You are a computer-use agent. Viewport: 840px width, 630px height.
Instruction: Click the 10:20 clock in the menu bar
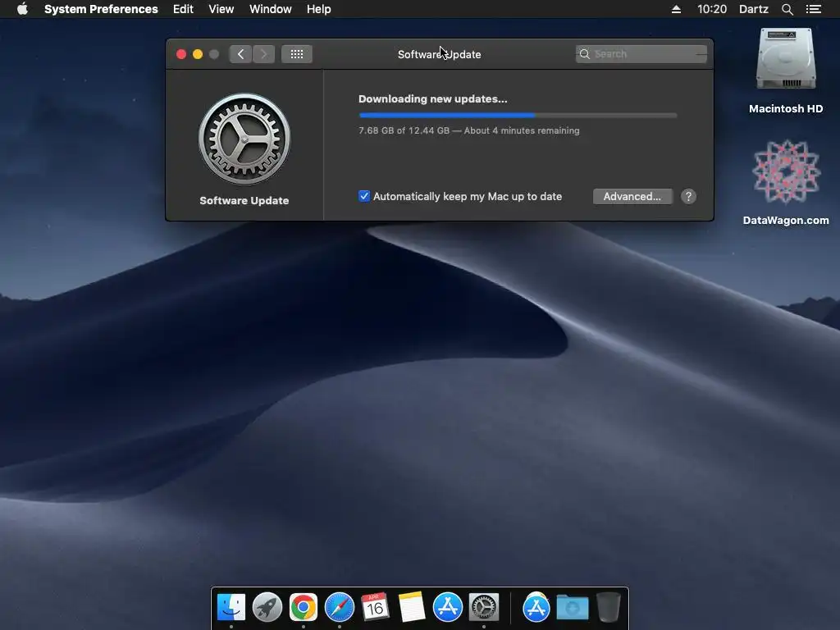pos(711,9)
